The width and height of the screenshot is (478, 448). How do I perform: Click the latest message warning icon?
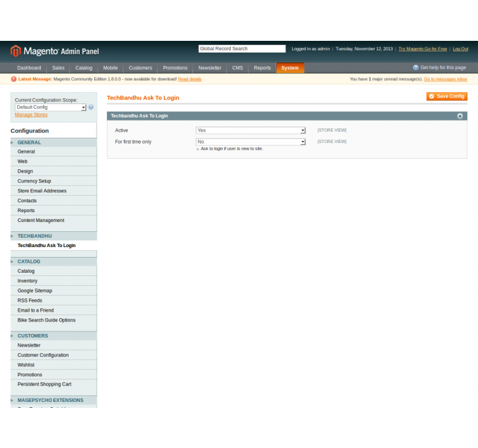[14, 79]
